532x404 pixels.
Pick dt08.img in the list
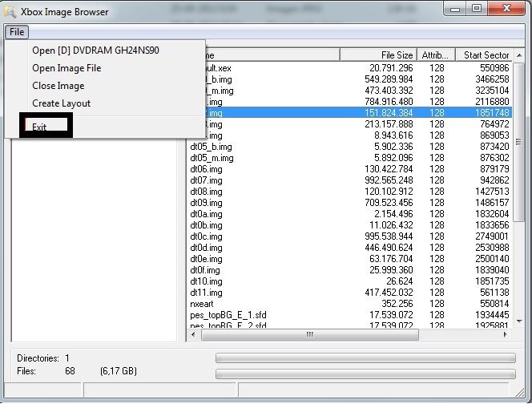tap(349, 192)
